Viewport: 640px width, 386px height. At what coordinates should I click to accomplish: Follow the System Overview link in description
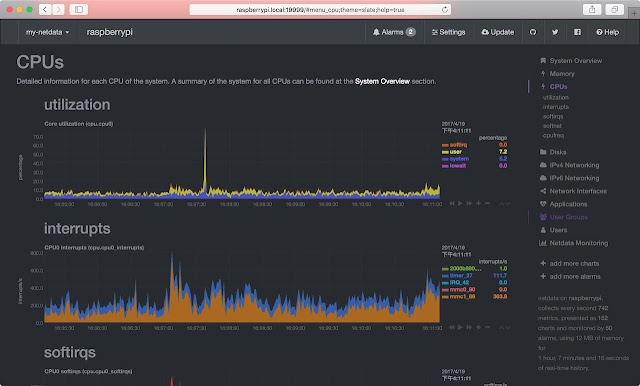[x=382, y=81]
